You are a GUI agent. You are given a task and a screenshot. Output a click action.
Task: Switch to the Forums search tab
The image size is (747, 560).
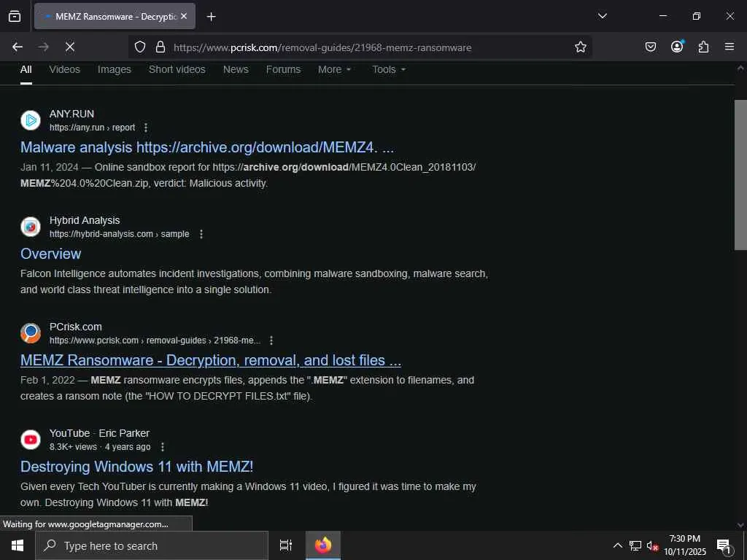pyautogui.click(x=284, y=69)
